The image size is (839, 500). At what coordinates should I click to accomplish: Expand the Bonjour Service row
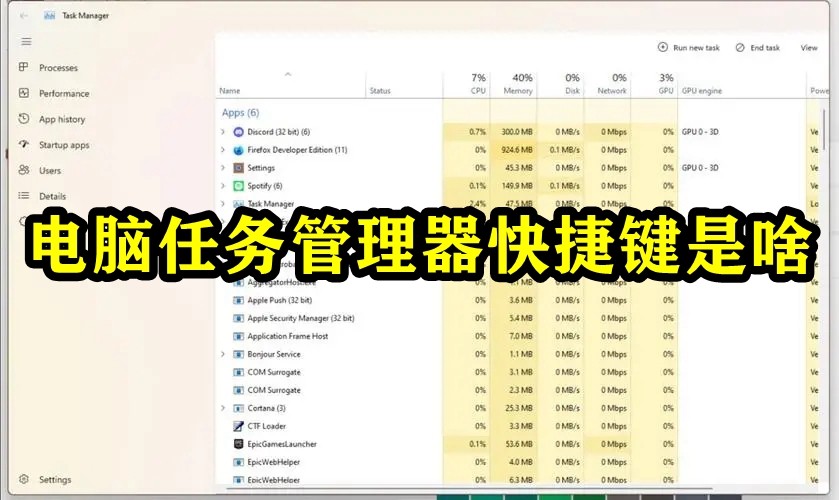click(x=223, y=354)
